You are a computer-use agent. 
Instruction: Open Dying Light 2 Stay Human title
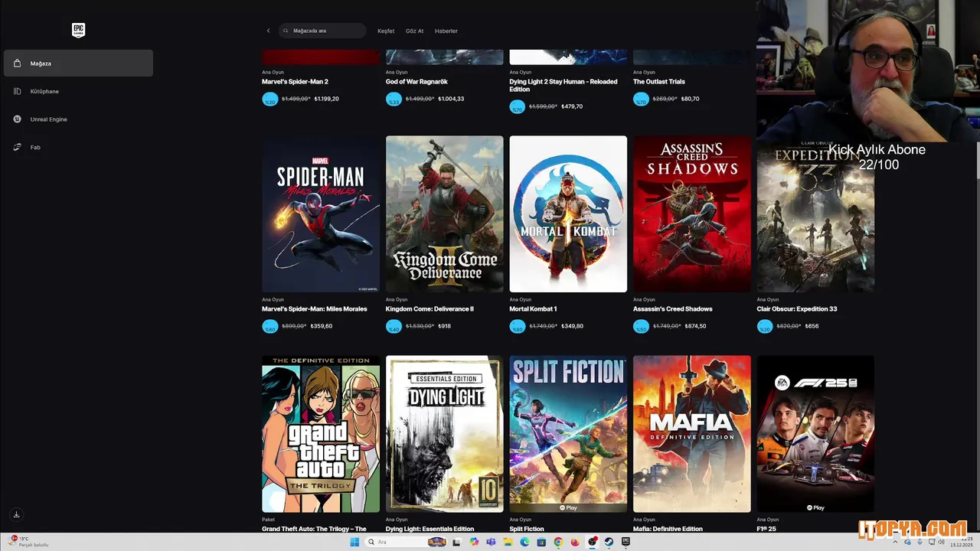tap(563, 85)
